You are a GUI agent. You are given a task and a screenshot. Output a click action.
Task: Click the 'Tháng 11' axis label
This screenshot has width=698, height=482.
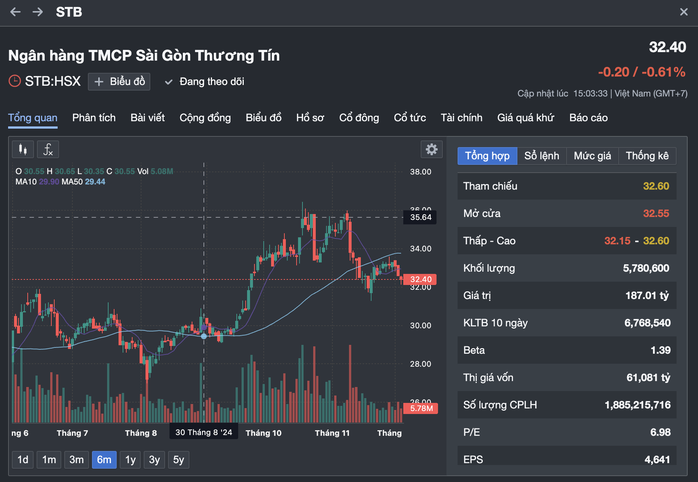coord(332,433)
